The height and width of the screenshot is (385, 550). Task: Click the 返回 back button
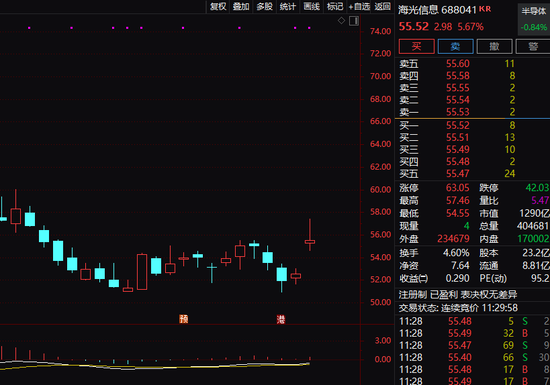[382, 6]
